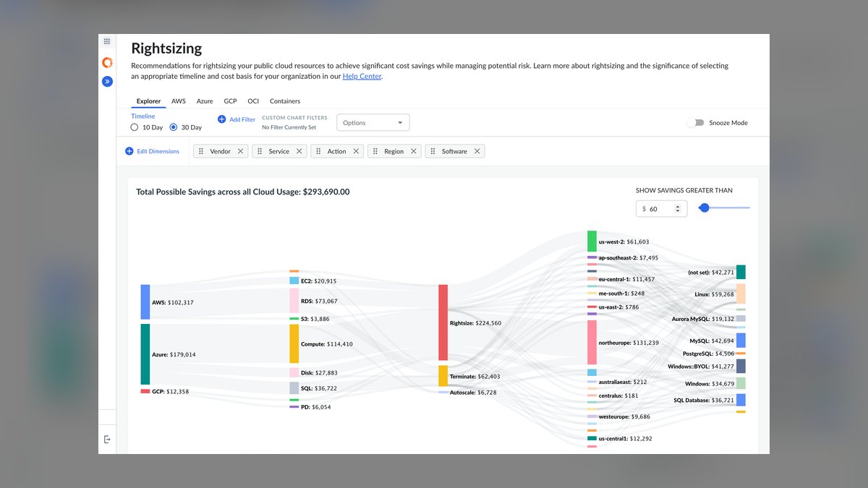The width and height of the screenshot is (868, 488).
Task: Click the Add Filter plus icon
Action: pyautogui.click(x=222, y=119)
